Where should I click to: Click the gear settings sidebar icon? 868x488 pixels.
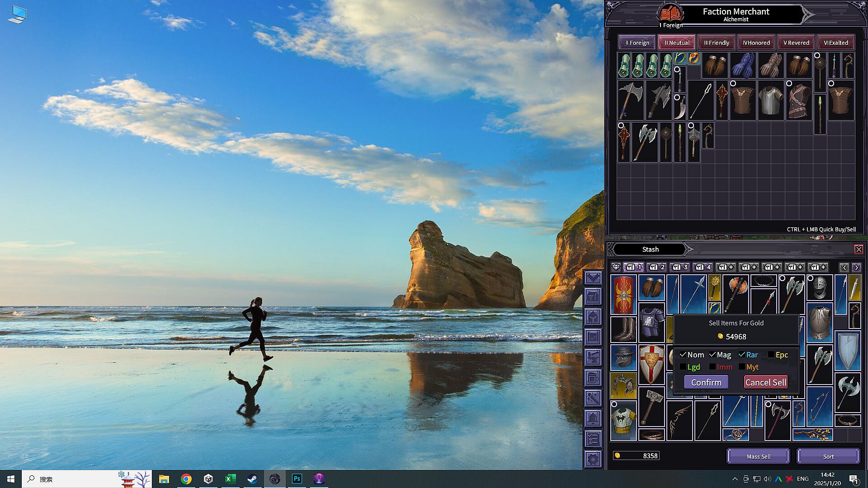593,459
